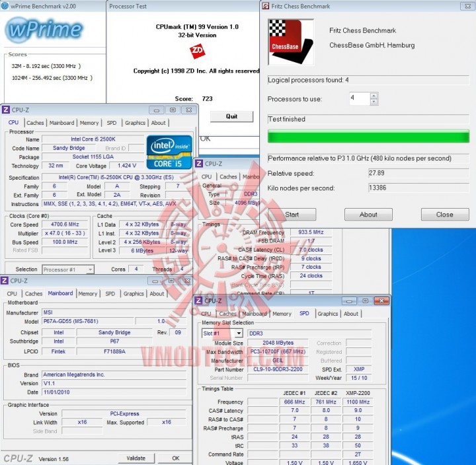Screen dimensions: 476x465
Task: Click the wPrime Benchmark title bar icon
Action: coord(5,6)
